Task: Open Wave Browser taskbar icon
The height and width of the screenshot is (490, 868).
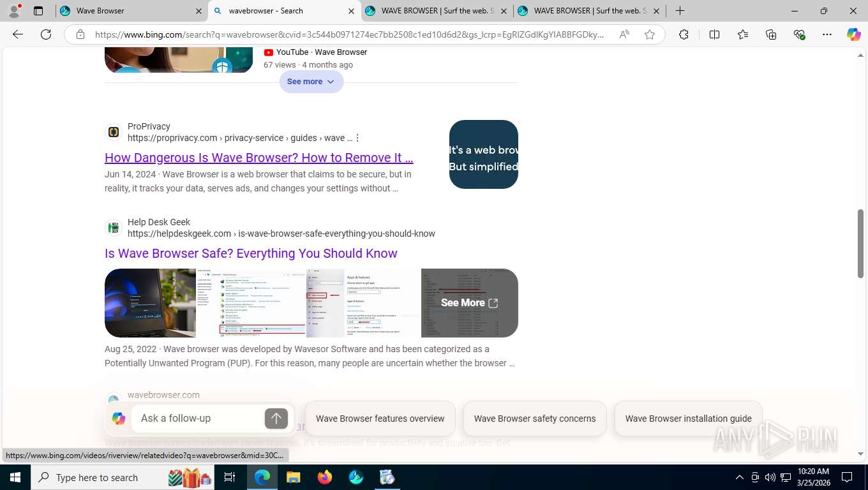Action: [356, 477]
